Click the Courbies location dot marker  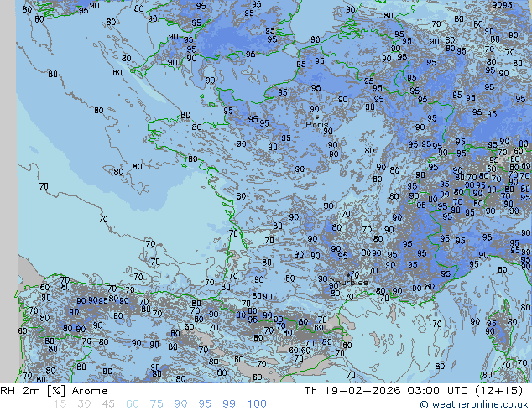pyautogui.click(x=348, y=275)
